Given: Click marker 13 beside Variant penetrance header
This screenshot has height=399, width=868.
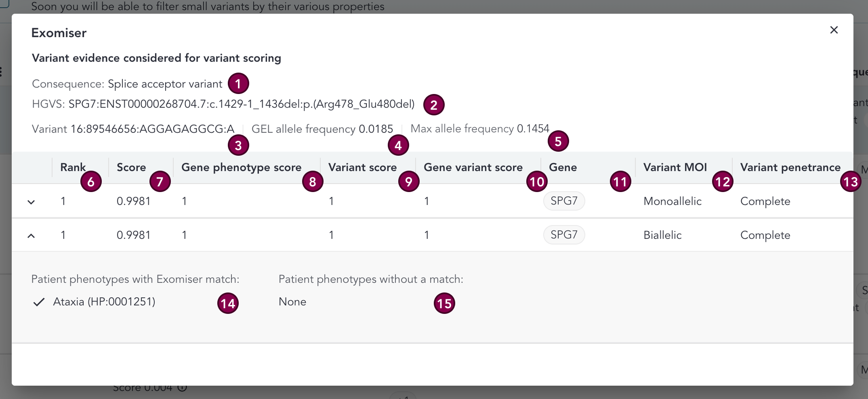Looking at the screenshot, I should coord(851,182).
